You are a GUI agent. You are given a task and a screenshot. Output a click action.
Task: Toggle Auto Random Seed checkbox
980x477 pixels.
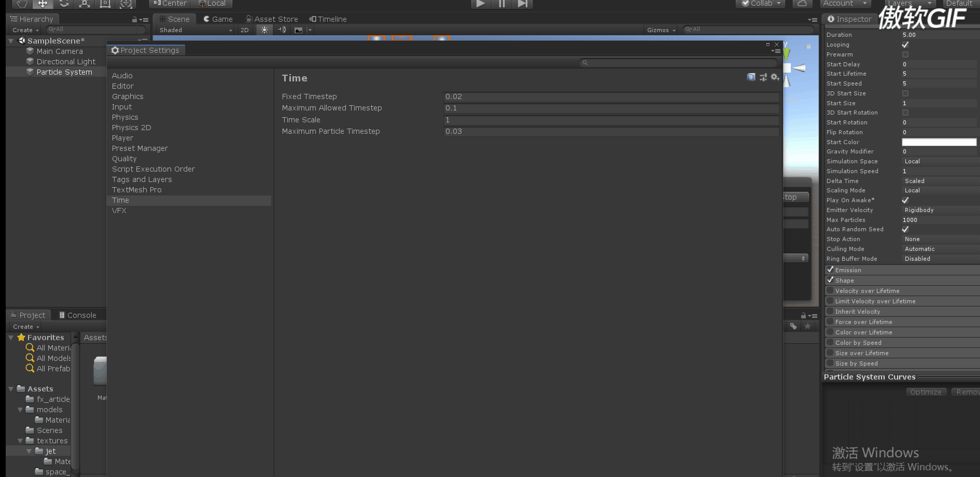point(905,229)
